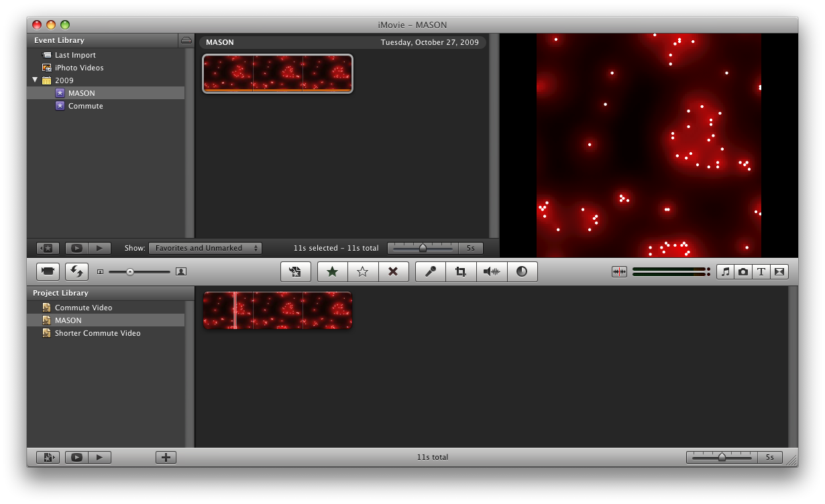Open the Favorites and Unmarked dropdown
Image resolution: width=825 pixels, height=504 pixels.
205,248
